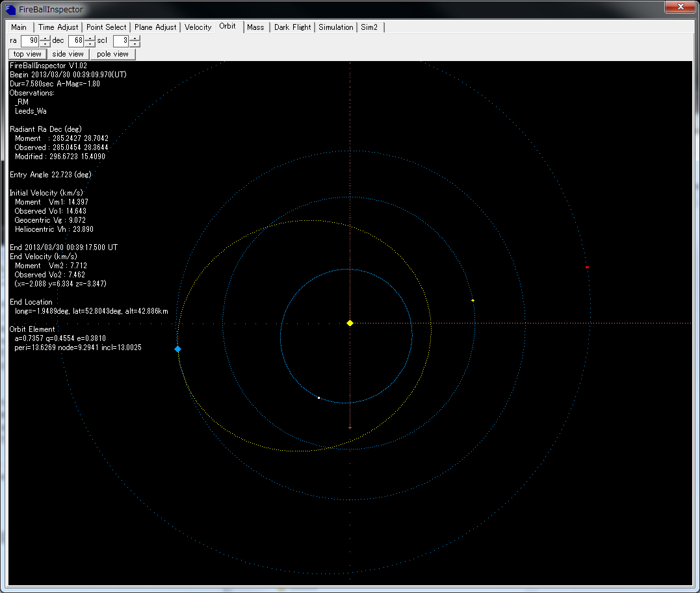Click the FireBallInspector app icon in title bar
Image resolution: width=700 pixels, height=593 pixels.
click(10, 10)
